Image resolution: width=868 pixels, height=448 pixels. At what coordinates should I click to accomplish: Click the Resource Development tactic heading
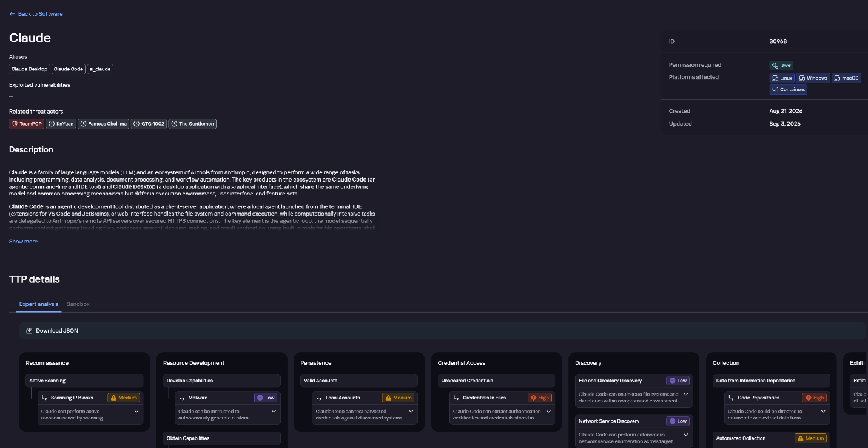194,363
